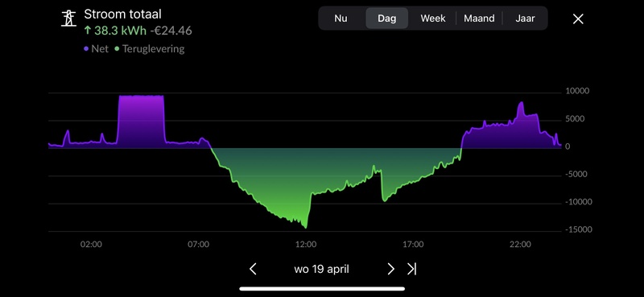Select the Dag tab
The width and height of the screenshot is (644, 297).
tap(387, 19)
